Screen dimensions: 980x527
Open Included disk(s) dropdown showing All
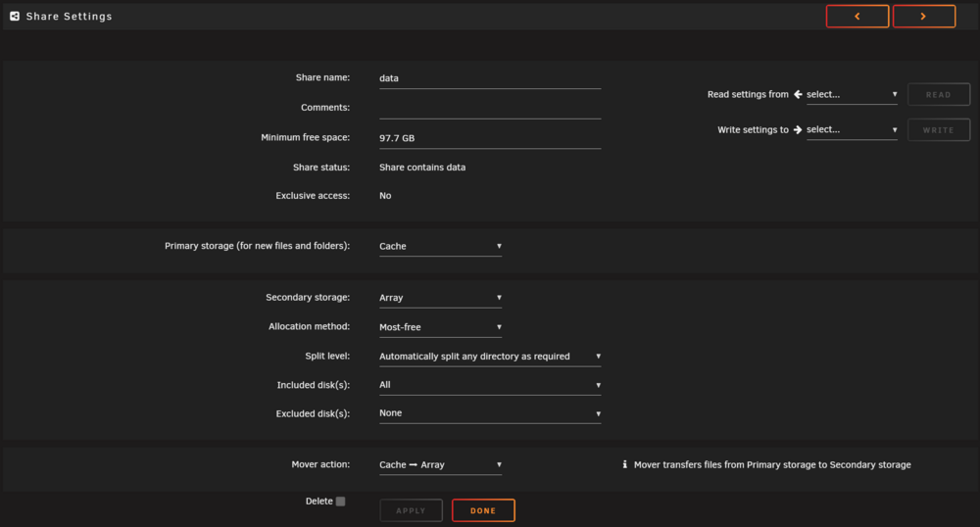tap(490, 385)
